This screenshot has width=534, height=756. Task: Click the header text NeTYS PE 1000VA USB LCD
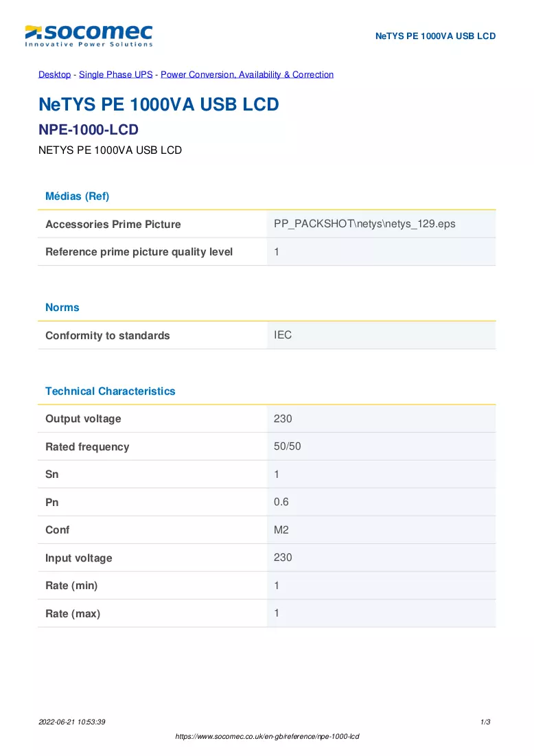point(435,36)
